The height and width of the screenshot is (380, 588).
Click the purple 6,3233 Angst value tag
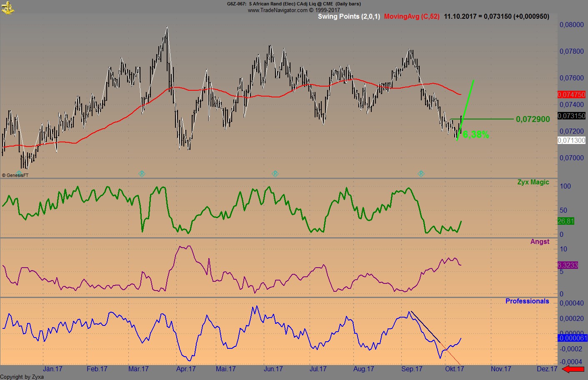[x=568, y=265]
